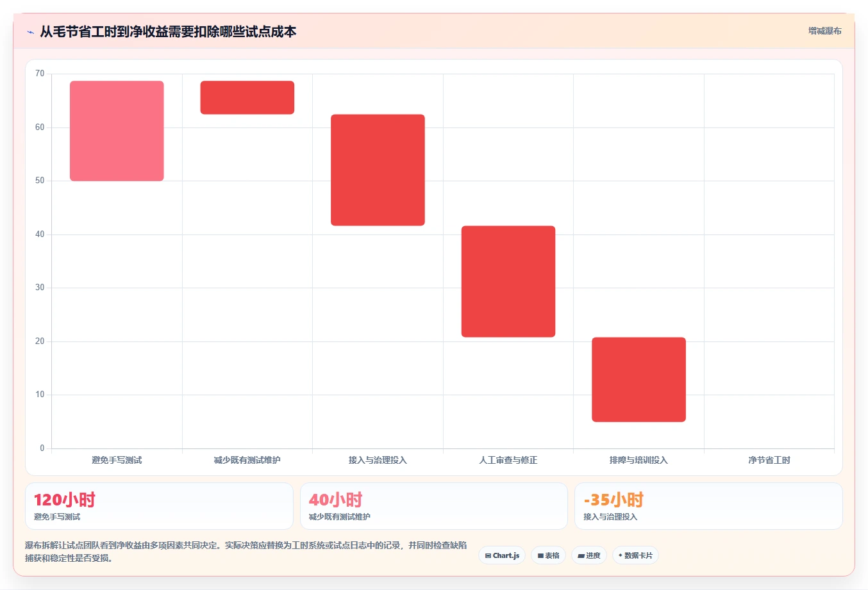Image resolution: width=868 pixels, height=590 pixels.
Task: Click the x-axis label 人工审查与修正
Action: [x=508, y=460]
